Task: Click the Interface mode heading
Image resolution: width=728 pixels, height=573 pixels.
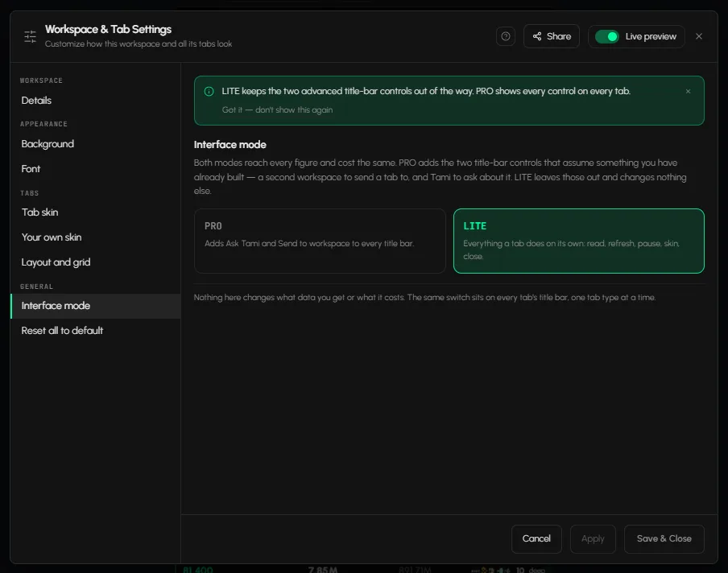Action: (230, 145)
